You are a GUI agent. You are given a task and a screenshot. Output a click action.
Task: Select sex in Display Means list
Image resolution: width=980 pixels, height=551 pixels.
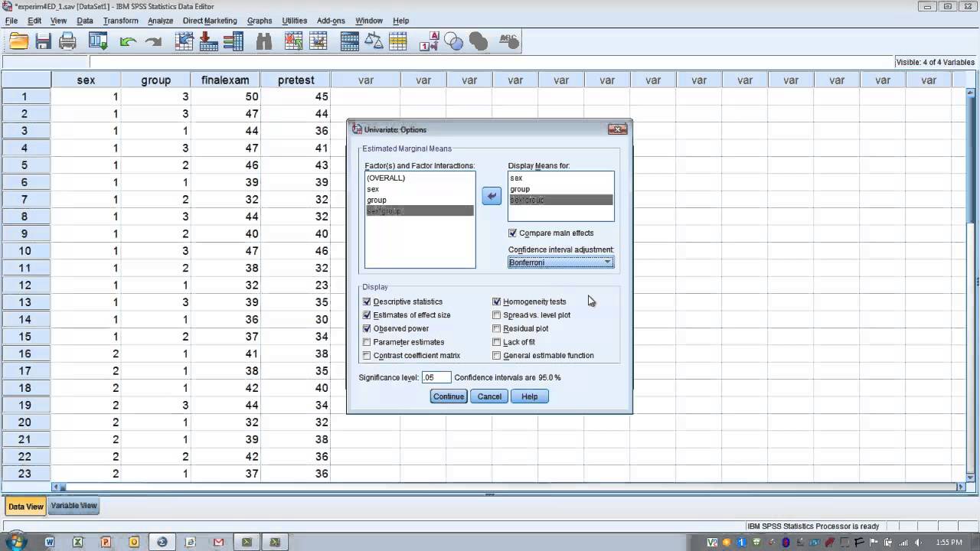[560, 178]
